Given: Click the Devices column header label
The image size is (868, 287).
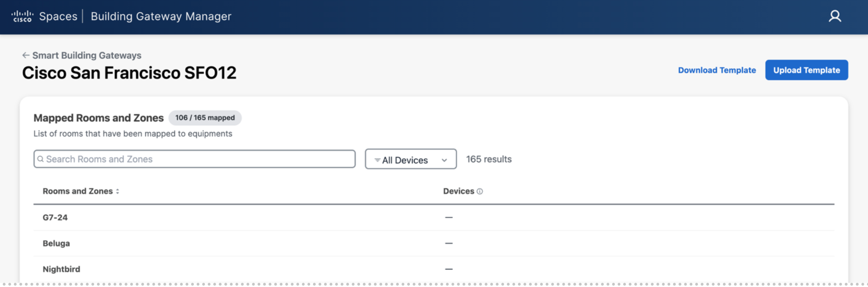Looking at the screenshot, I should 458,191.
